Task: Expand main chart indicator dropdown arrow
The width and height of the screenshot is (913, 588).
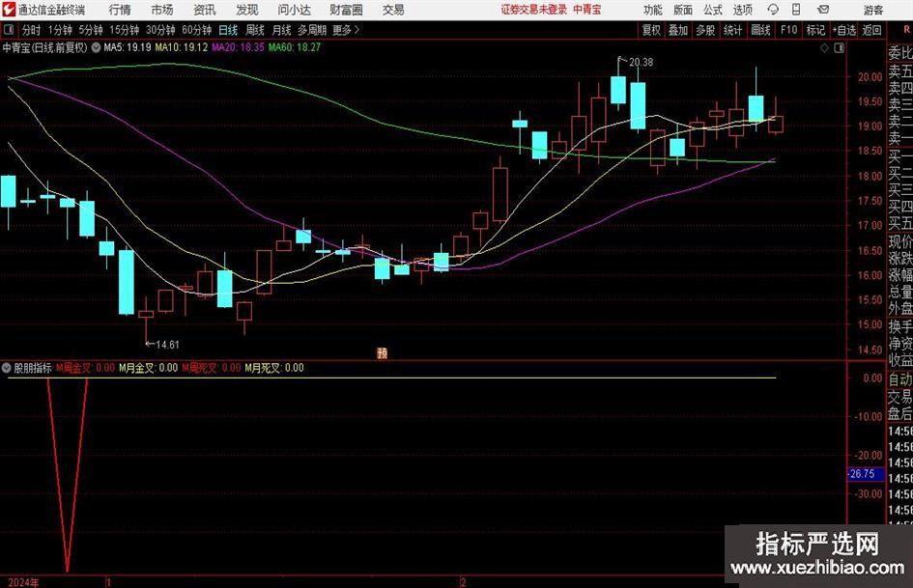Action: [96, 47]
